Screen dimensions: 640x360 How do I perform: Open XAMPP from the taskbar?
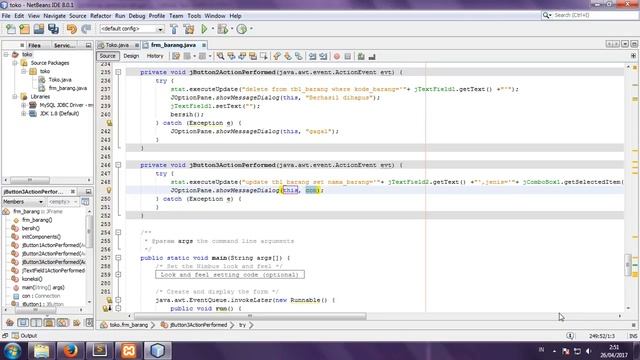[x=128, y=351]
